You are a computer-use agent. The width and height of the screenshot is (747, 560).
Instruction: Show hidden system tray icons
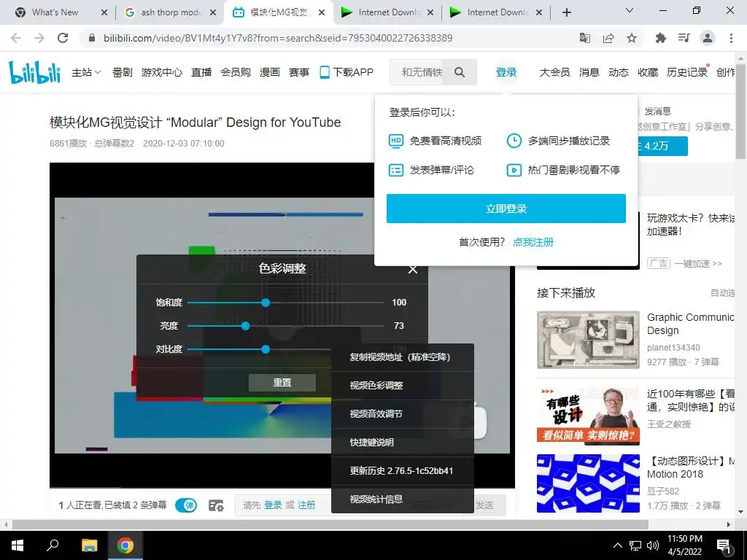click(617, 545)
